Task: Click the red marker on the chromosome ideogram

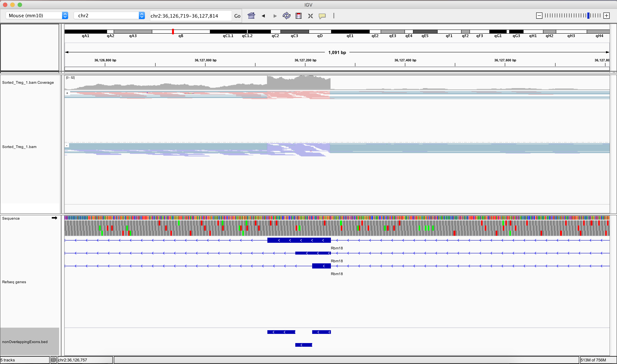Action: click(173, 31)
